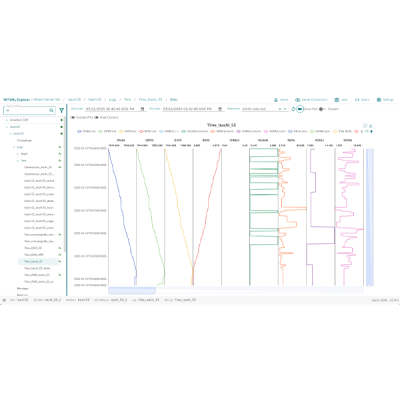Screen dimensions: 400x400
Task: Collapse the wellbore node under the well
Action: pos(10,134)
